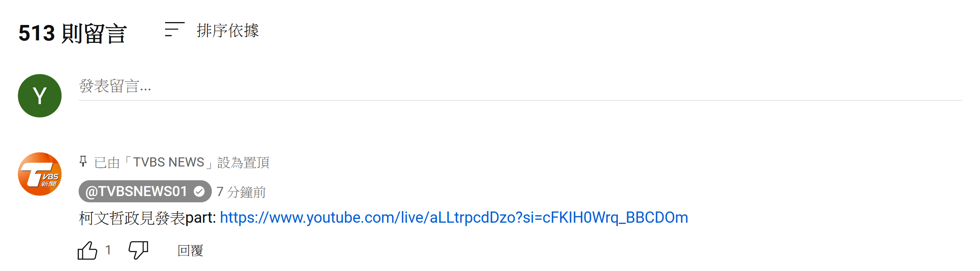Focus the 發表留言 comment input field
This screenshot has width=980, height=271.
pos(519,87)
